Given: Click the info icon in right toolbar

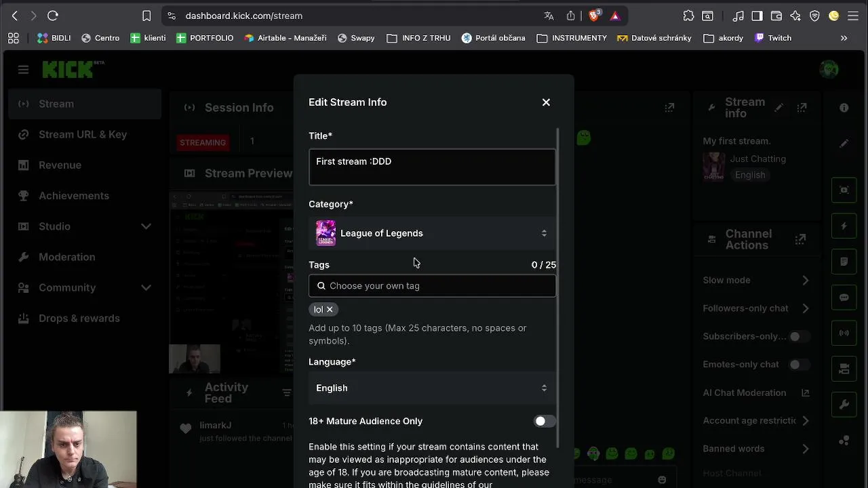Looking at the screenshot, I should click(x=844, y=108).
